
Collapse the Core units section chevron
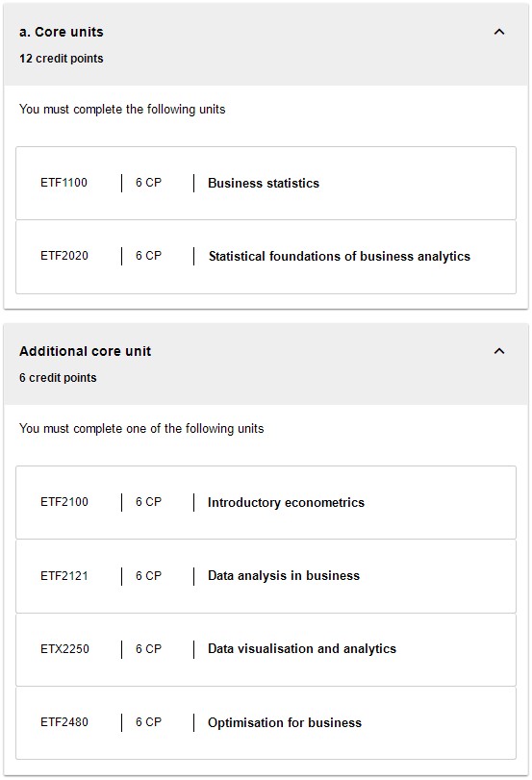coord(499,32)
